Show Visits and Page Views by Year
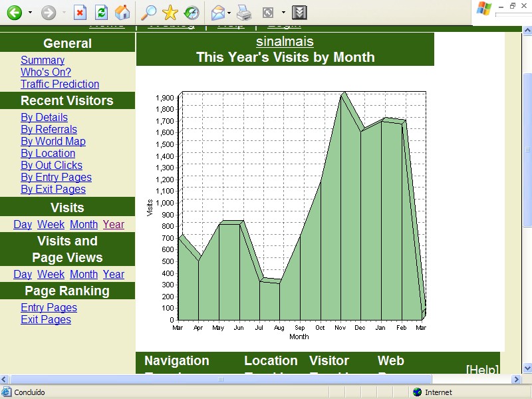The image size is (532, 399). tap(114, 274)
